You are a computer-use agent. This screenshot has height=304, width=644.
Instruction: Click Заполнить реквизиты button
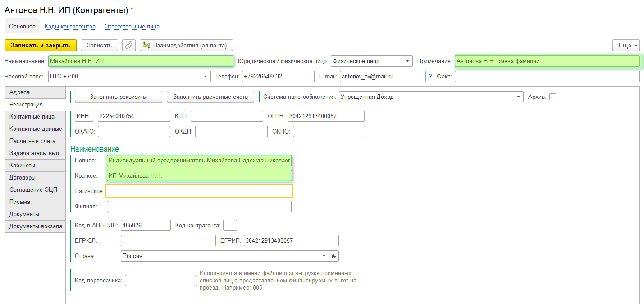click(x=118, y=97)
